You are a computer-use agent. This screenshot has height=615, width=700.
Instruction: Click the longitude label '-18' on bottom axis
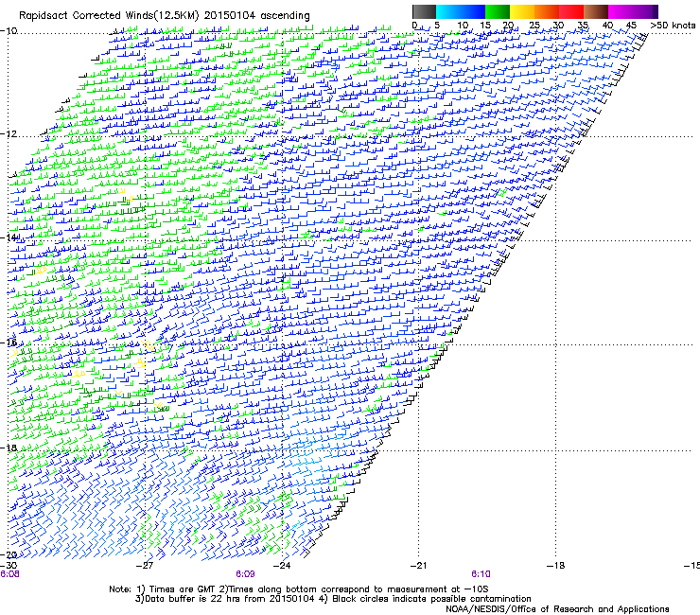[x=555, y=566]
